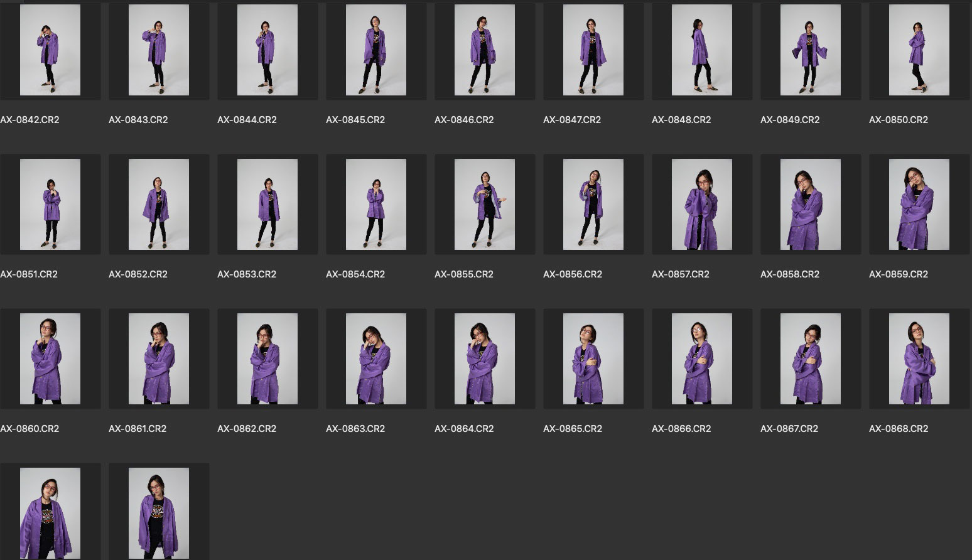The image size is (972, 560).
Task: Choose the AX-0850.CR2 thumbnail
Action: click(x=919, y=50)
